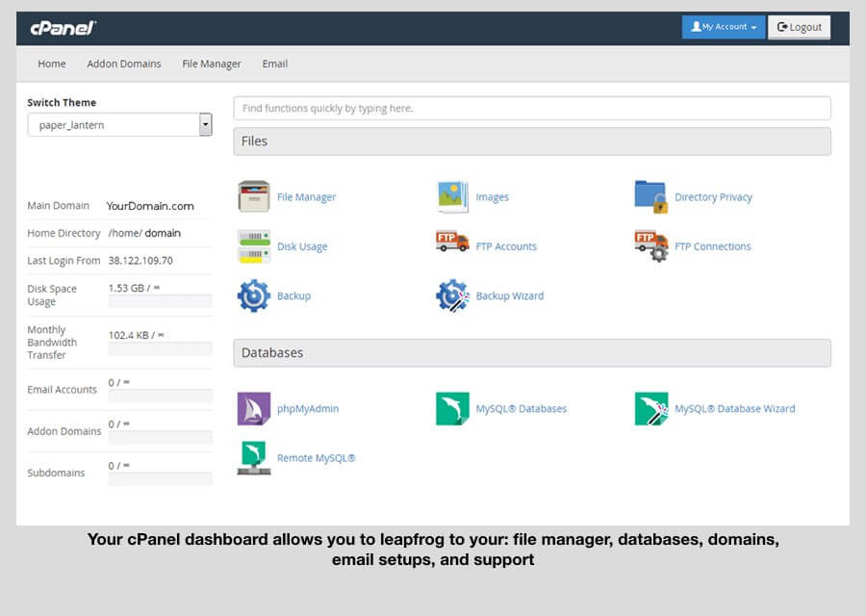Go to the Home menu item
Viewport: 866px width, 616px height.
click(52, 64)
